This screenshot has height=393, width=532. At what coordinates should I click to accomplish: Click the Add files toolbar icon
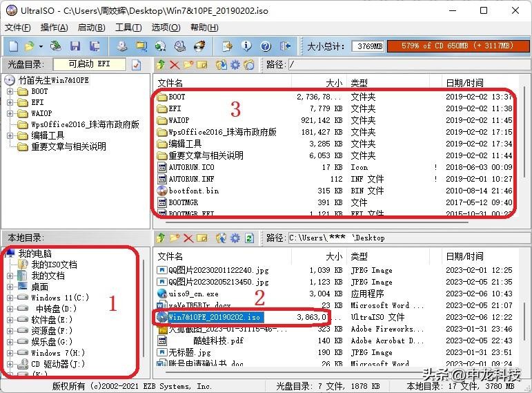click(x=227, y=46)
